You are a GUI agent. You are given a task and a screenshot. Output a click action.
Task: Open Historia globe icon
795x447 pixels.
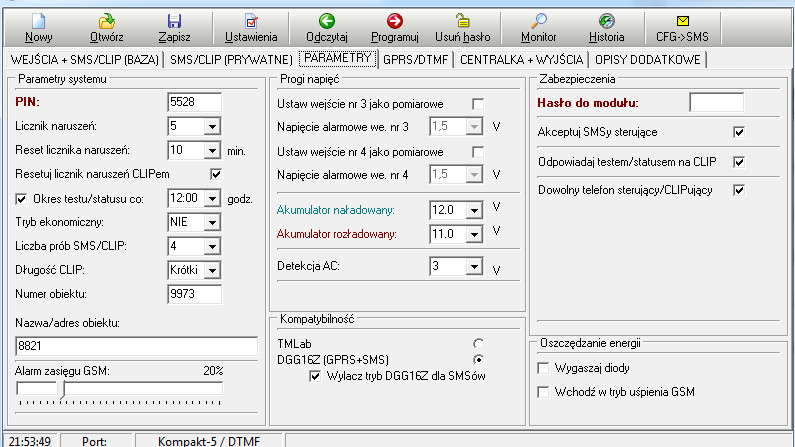[x=606, y=21]
